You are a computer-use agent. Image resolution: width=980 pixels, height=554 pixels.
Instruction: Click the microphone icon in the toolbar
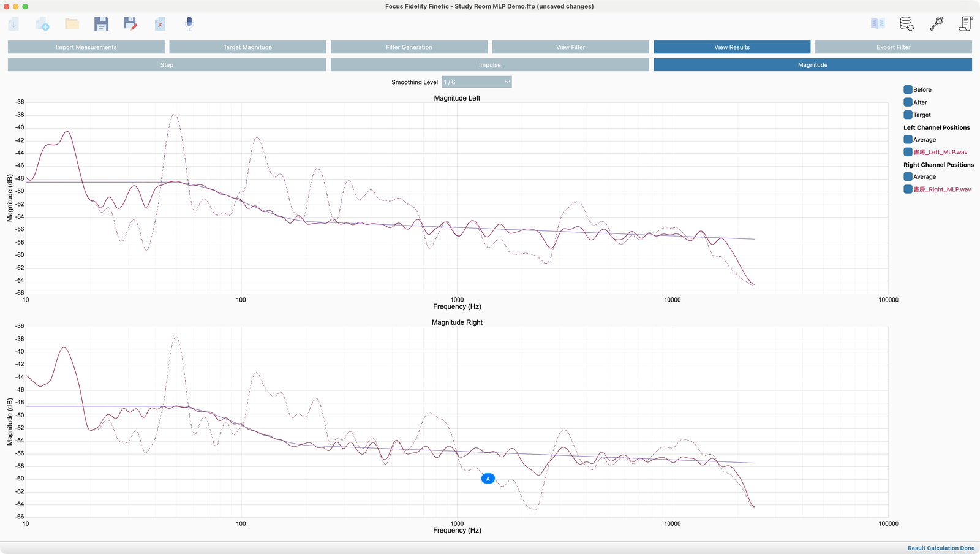[x=189, y=24]
